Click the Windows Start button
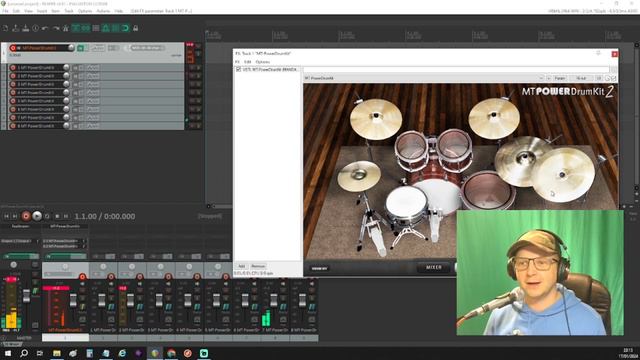The image size is (640, 360). click(x=8, y=353)
